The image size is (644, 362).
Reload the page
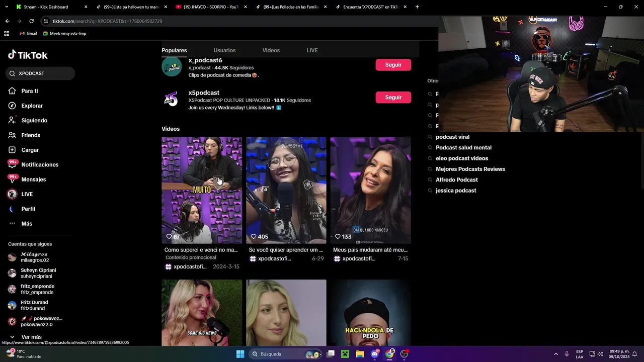(31, 21)
